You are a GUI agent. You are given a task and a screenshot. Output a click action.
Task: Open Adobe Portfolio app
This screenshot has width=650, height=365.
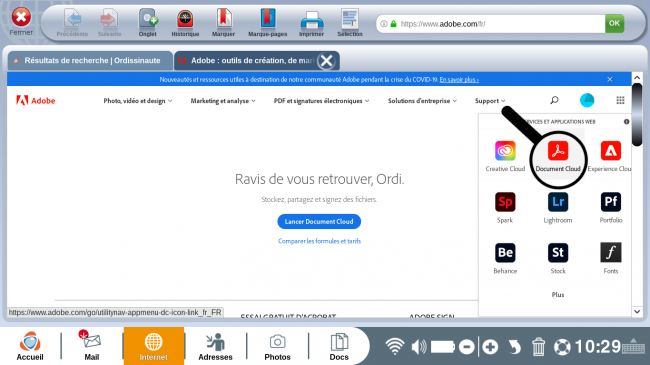611,207
